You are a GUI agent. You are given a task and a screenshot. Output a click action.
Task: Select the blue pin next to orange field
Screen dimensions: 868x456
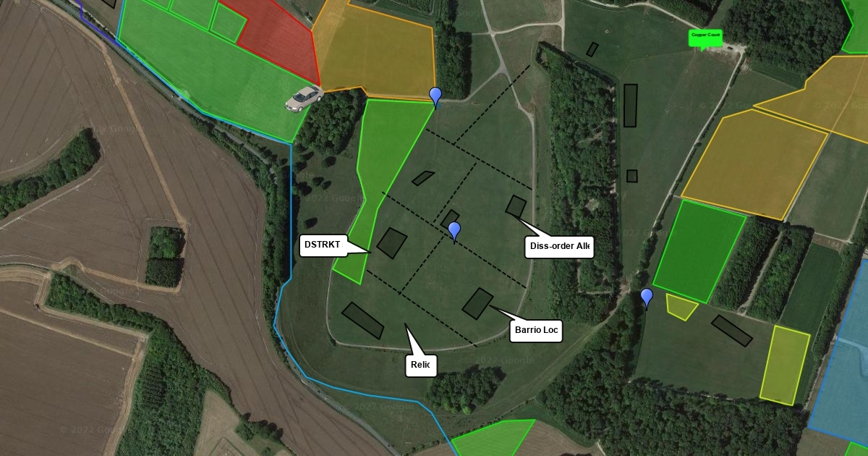435,97
